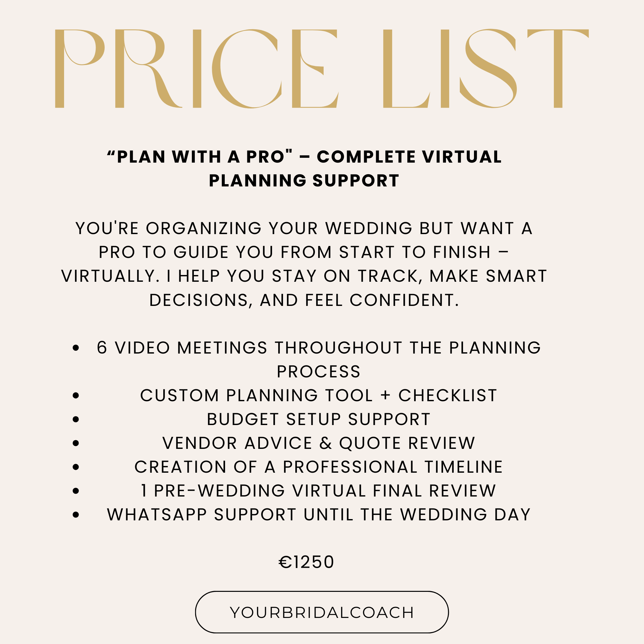Click the gold word LIST in the title
This screenshot has width=644, height=644.
pos(485,69)
